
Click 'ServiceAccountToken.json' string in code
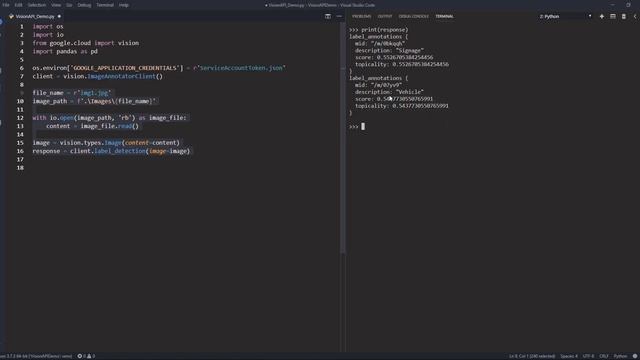(241, 68)
